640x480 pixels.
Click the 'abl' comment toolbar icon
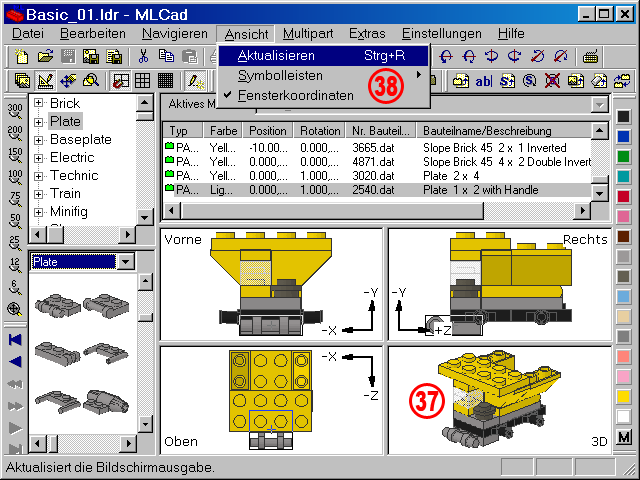(483, 81)
